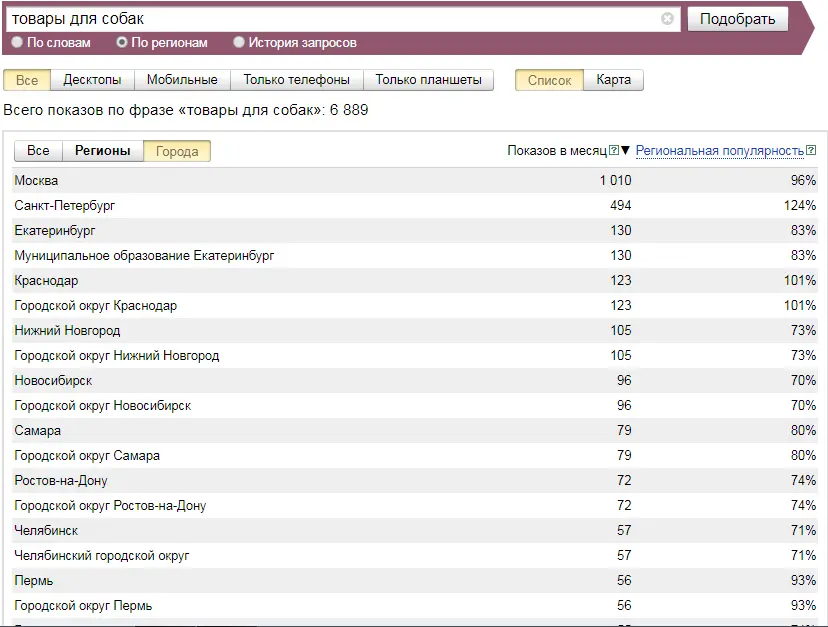Image resolution: width=828 pixels, height=627 pixels.
Task: Filter table by Города
Action: (177, 151)
